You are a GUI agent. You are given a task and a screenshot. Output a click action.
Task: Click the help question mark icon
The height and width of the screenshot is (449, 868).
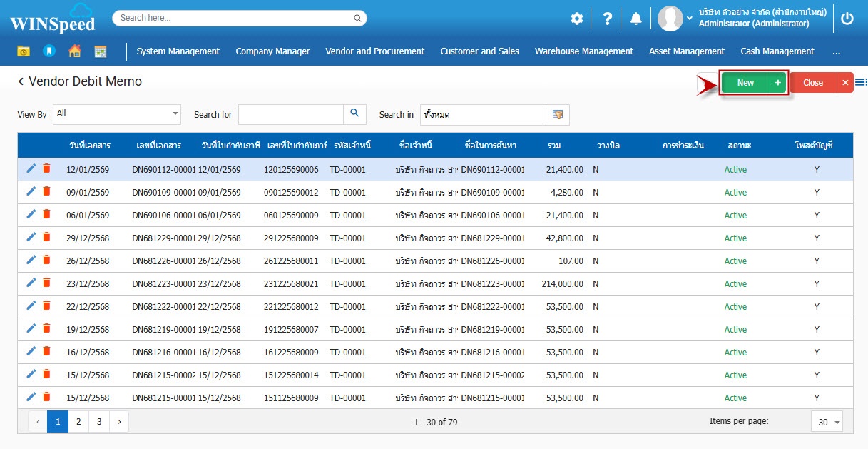(x=607, y=19)
